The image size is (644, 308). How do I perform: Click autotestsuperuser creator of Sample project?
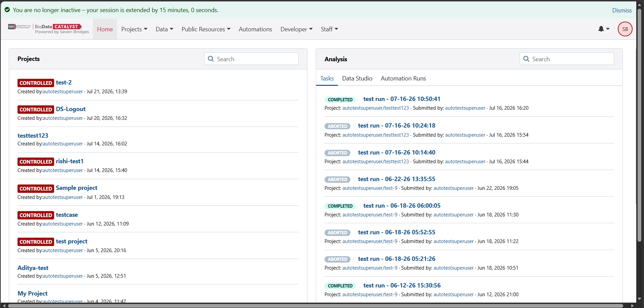63,197
